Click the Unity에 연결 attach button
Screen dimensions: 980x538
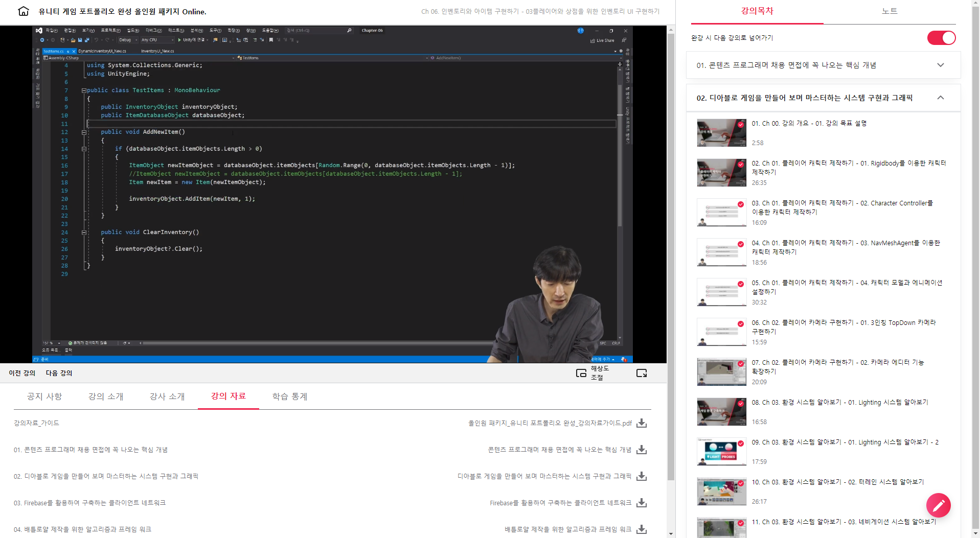[192, 40]
